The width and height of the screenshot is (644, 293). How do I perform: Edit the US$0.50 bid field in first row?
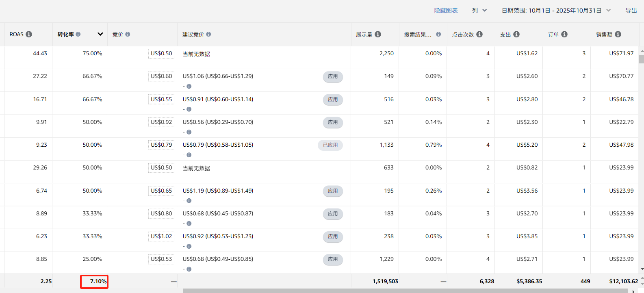point(161,54)
